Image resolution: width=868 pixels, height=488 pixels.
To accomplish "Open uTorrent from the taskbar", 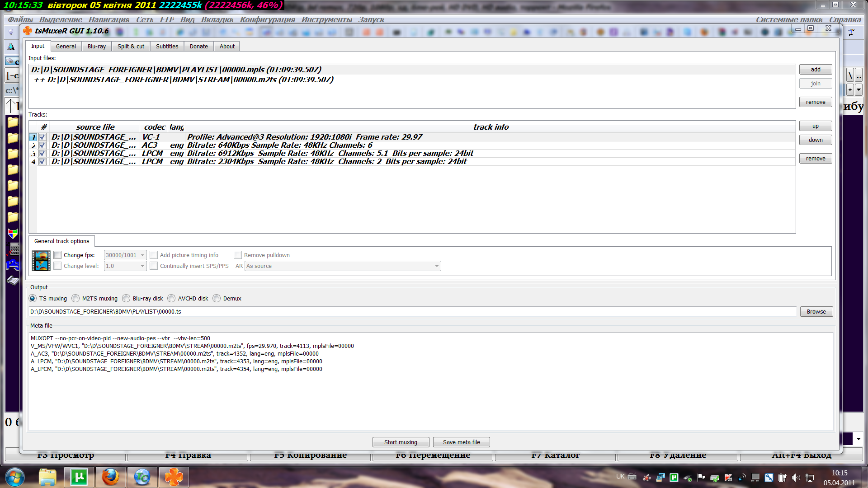I will pyautogui.click(x=79, y=477).
